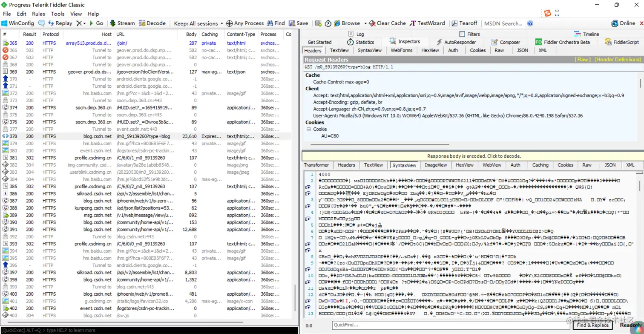Open the File menu
The height and width of the screenshot is (334, 644).
pos(7,14)
